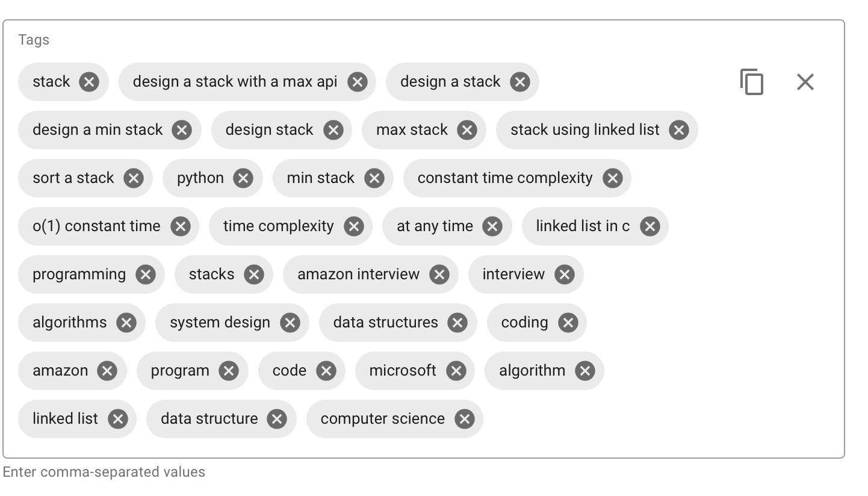Image resolution: width=868 pixels, height=496 pixels.
Task: Delete the 'system design' tag
Action: (290, 323)
